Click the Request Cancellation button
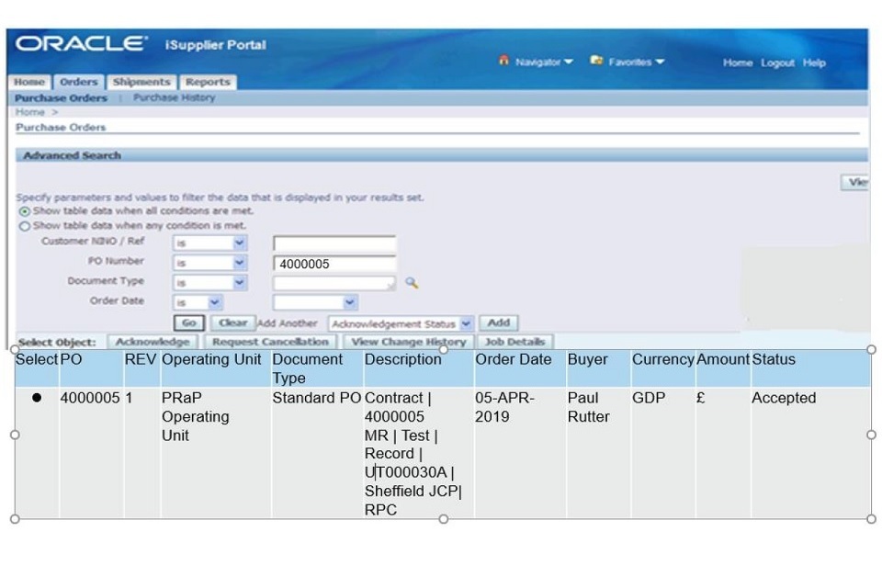The width and height of the screenshot is (882, 588). [x=270, y=342]
